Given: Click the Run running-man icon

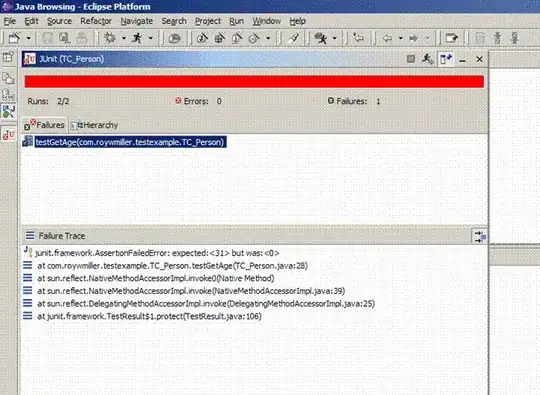Looking at the screenshot, I should pyautogui.click(x=137, y=38).
